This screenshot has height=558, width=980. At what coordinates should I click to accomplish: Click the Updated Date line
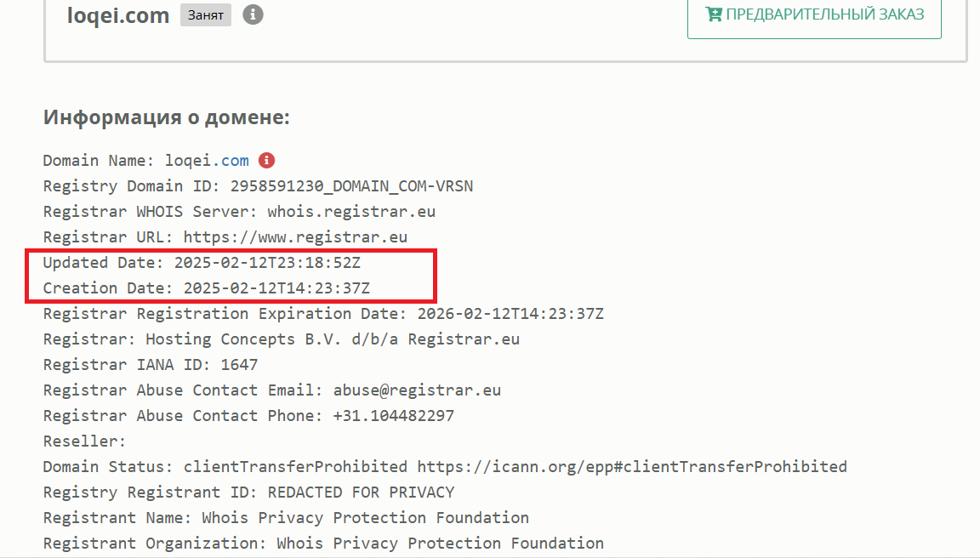[202, 263]
